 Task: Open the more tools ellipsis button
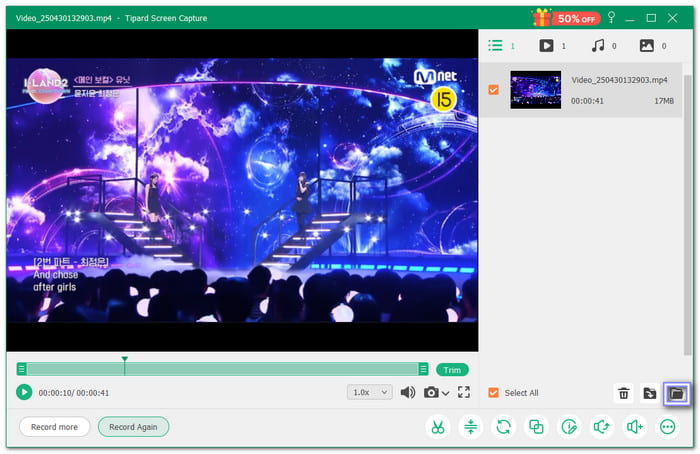[x=667, y=427]
